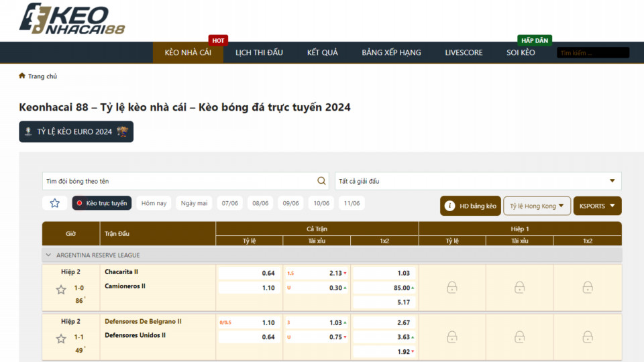Open the Tỷ lệ Hong Kong dropdown
This screenshot has height=362, width=644.
click(537, 206)
